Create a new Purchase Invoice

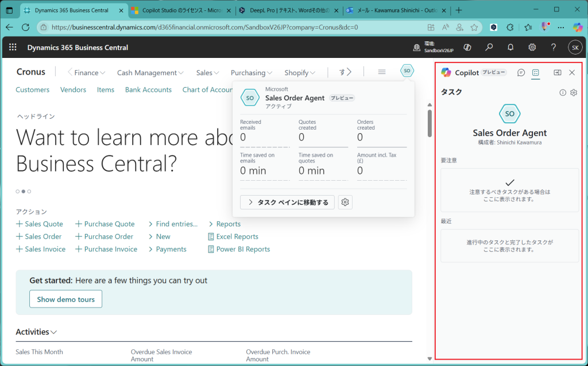tap(106, 249)
